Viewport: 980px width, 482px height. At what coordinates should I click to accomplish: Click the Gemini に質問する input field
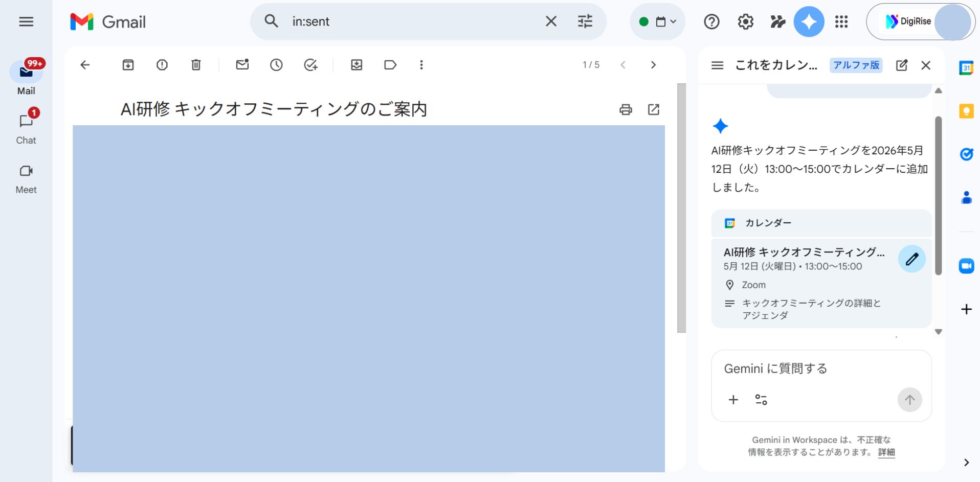[798, 368]
